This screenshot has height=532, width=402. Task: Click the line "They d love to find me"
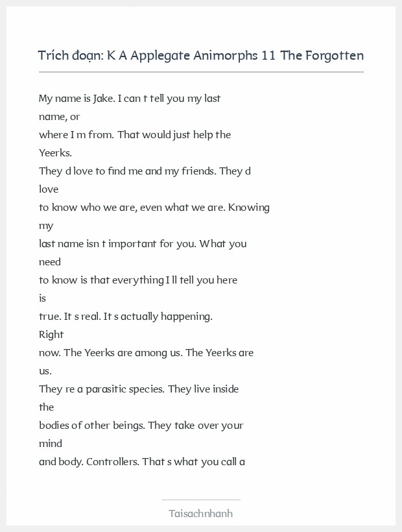pos(145,171)
